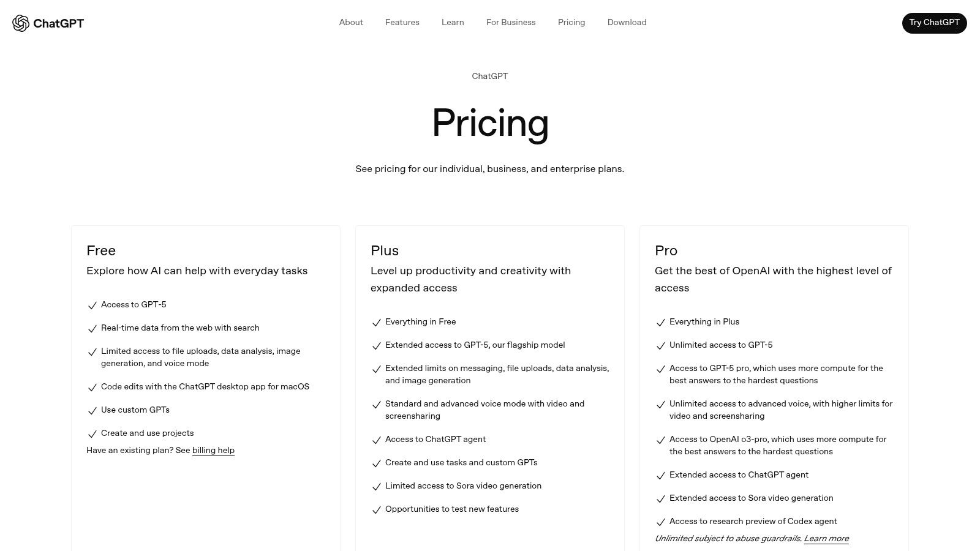980x551 pixels.
Task: Click the Plus plan heading
Action: pos(385,250)
